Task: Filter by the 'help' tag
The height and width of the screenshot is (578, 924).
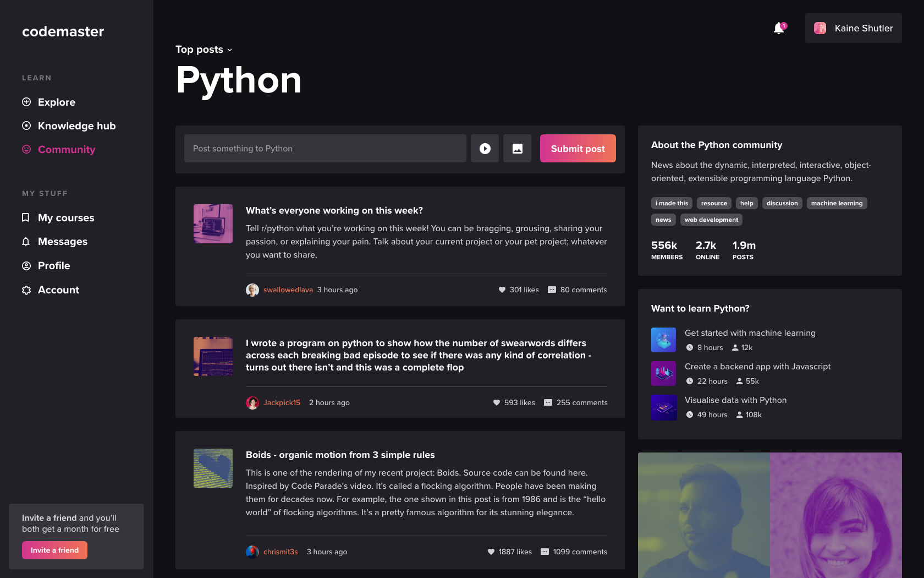Action: click(746, 203)
